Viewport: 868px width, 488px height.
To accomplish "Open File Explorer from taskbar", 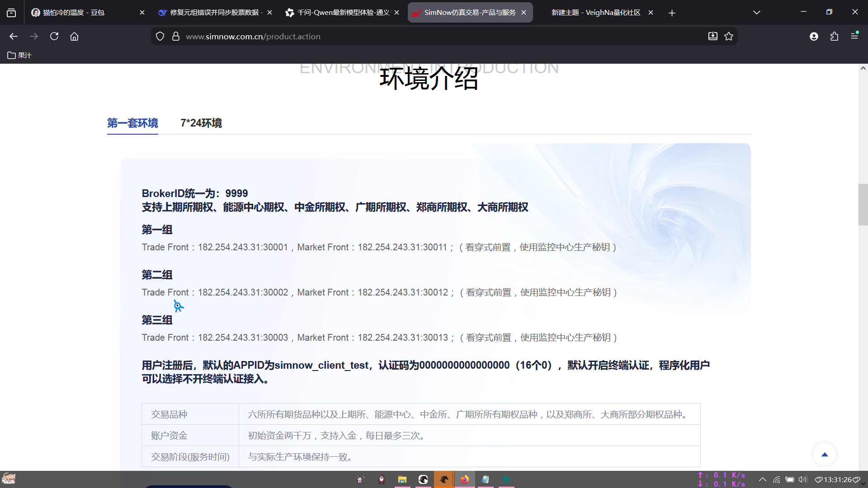I will pyautogui.click(x=402, y=479).
